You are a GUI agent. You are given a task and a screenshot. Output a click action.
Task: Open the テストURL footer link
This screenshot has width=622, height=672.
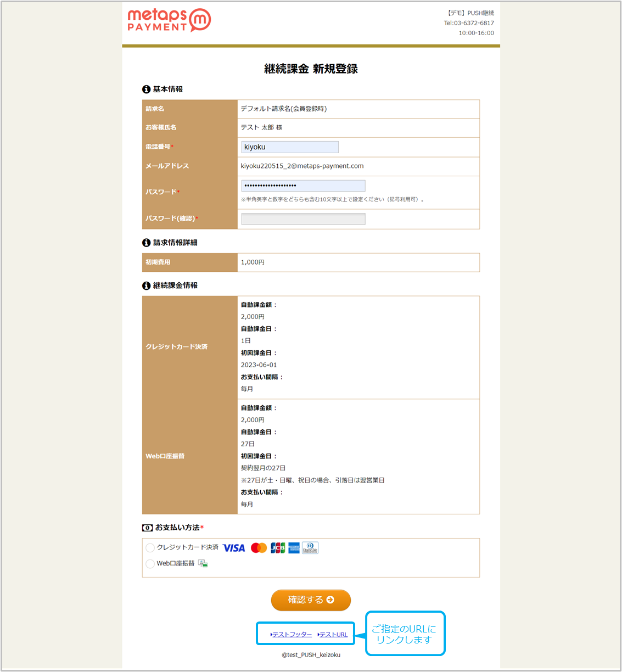click(333, 635)
